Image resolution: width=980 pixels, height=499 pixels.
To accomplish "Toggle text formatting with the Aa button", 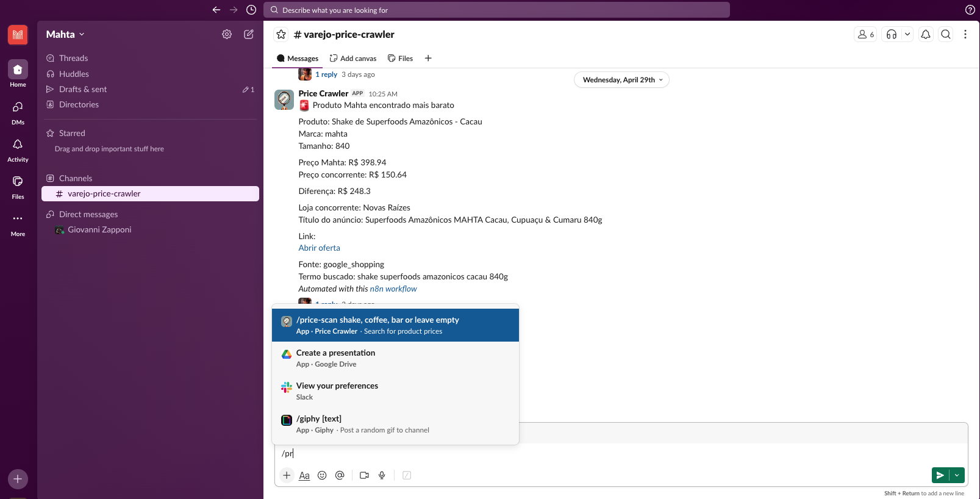I will [x=304, y=475].
